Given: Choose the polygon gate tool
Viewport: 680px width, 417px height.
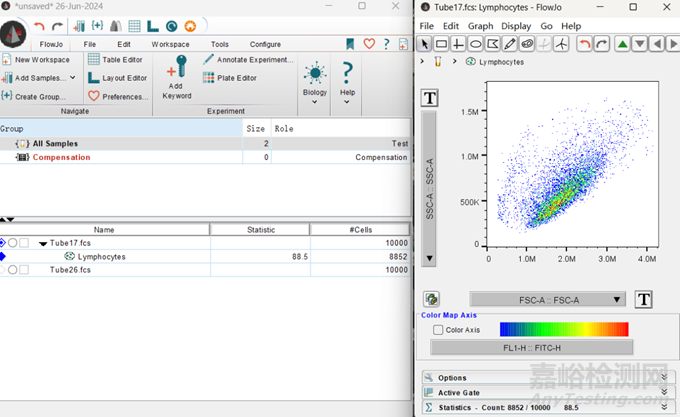Looking at the screenshot, I should pos(493,44).
